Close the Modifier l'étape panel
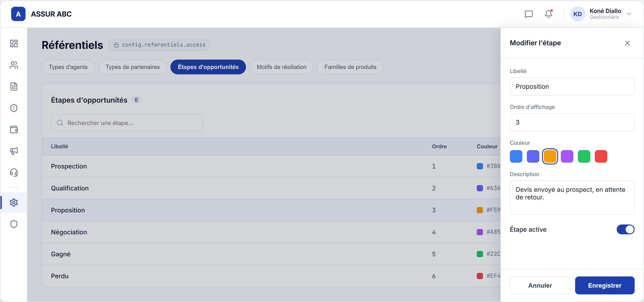Image resolution: width=644 pixels, height=302 pixels. tap(627, 43)
